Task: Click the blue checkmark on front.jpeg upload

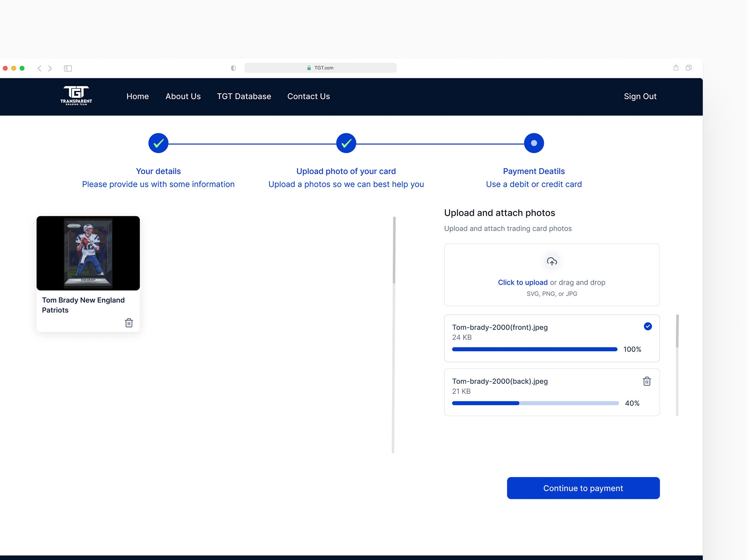Action: coord(647,326)
